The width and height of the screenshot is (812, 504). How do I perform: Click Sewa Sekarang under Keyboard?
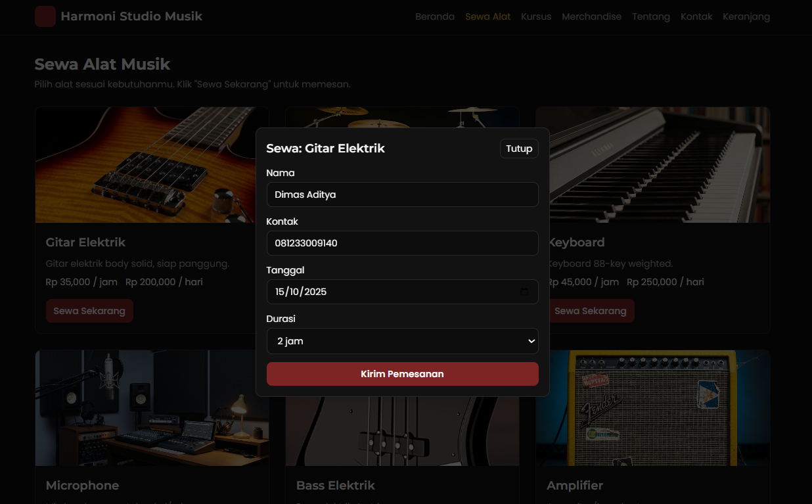(x=591, y=311)
